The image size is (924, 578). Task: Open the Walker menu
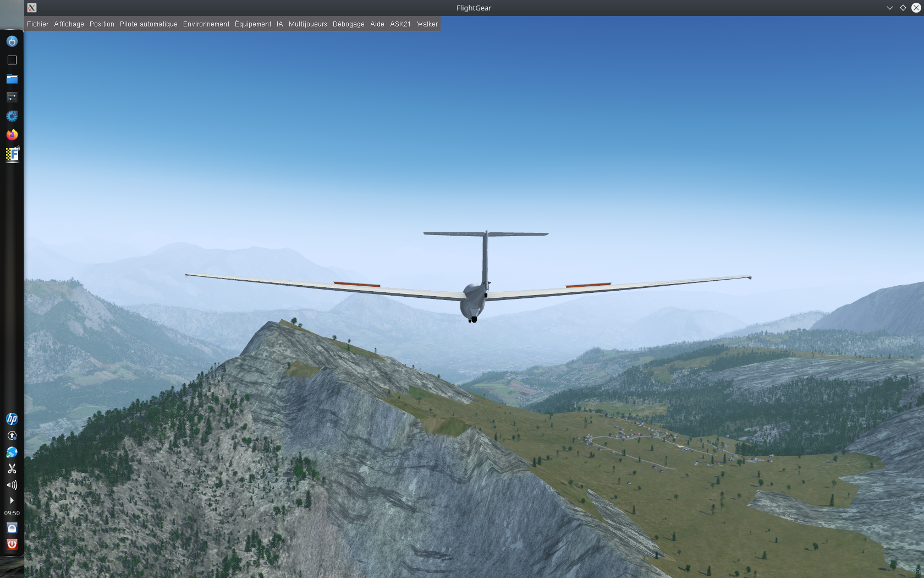tap(427, 24)
